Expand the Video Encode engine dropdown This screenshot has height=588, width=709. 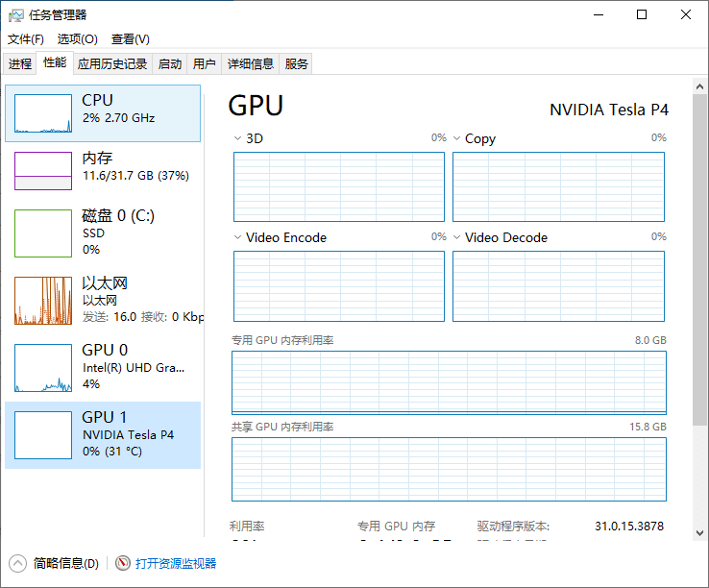238,237
